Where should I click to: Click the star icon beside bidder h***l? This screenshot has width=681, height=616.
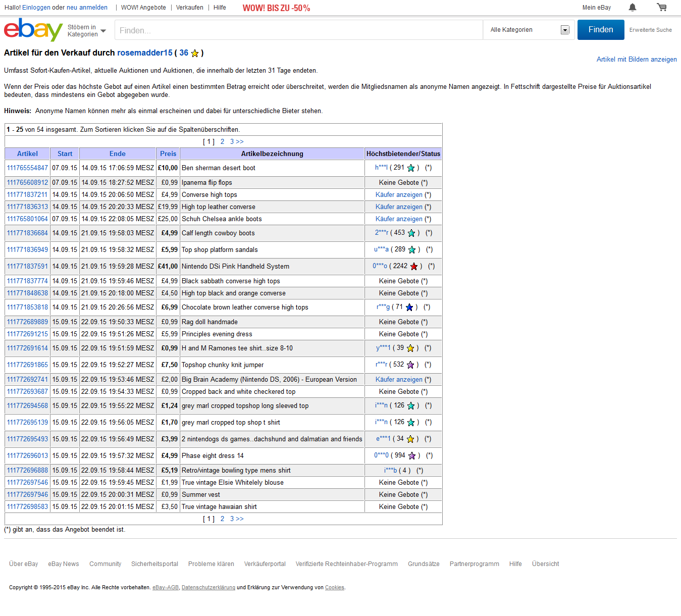[x=411, y=168]
